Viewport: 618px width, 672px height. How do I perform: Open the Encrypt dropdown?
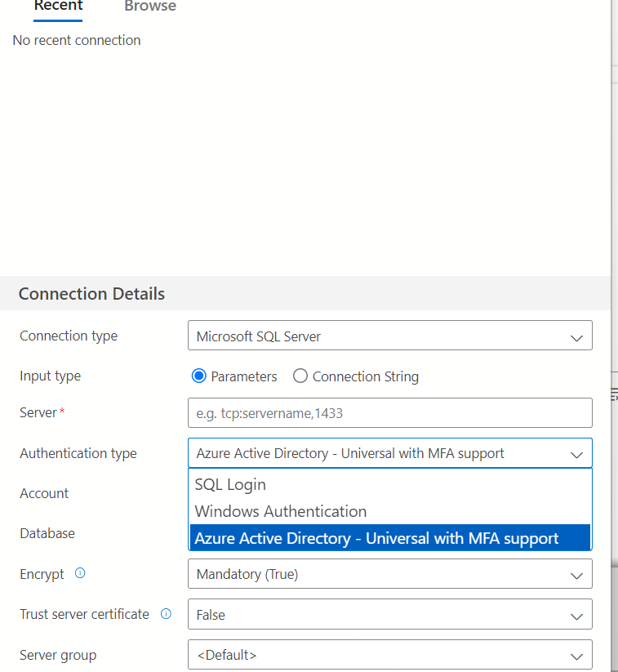click(390, 574)
